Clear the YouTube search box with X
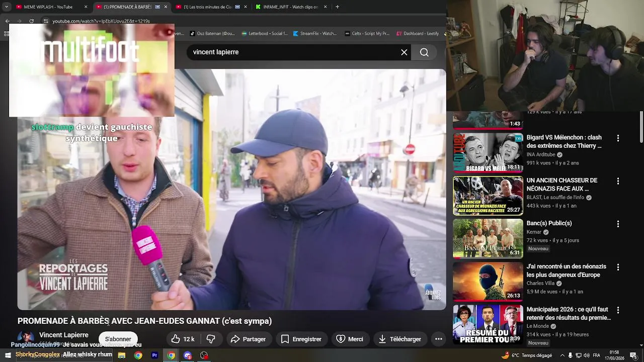Viewport: 644px width, 362px height. point(404,52)
